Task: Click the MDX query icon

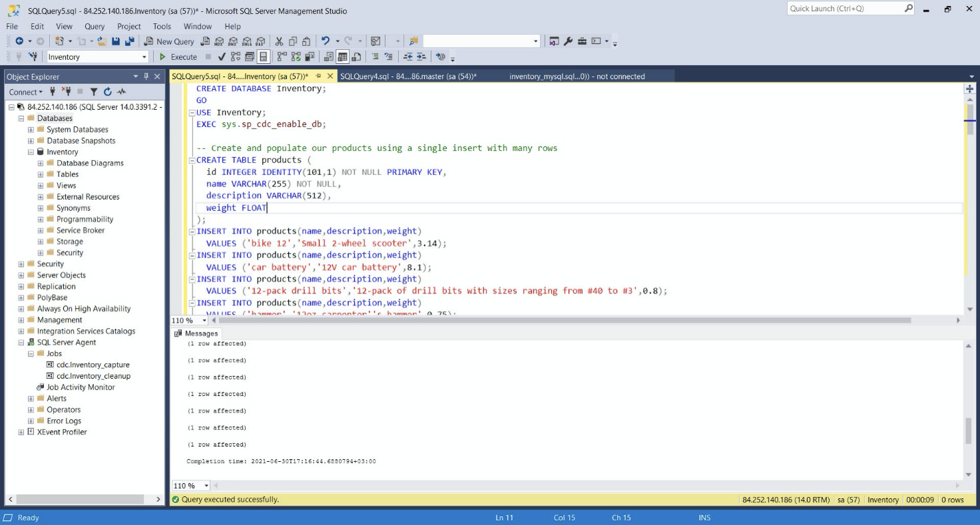Action: 218,41
